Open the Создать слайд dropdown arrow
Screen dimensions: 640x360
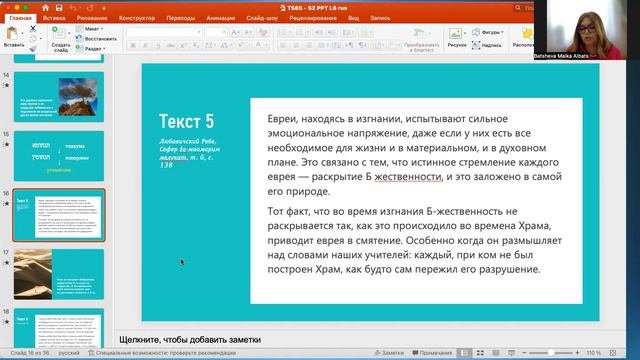(x=69, y=33)
